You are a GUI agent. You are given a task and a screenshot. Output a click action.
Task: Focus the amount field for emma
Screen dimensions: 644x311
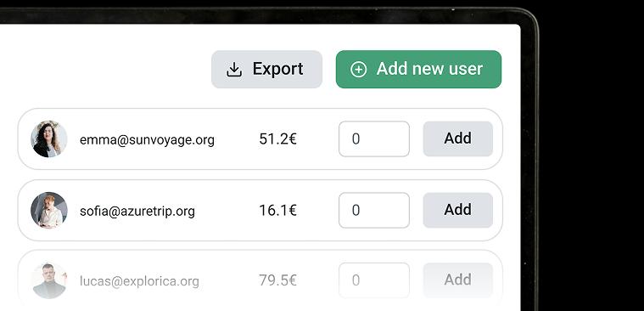pos(373,139)
